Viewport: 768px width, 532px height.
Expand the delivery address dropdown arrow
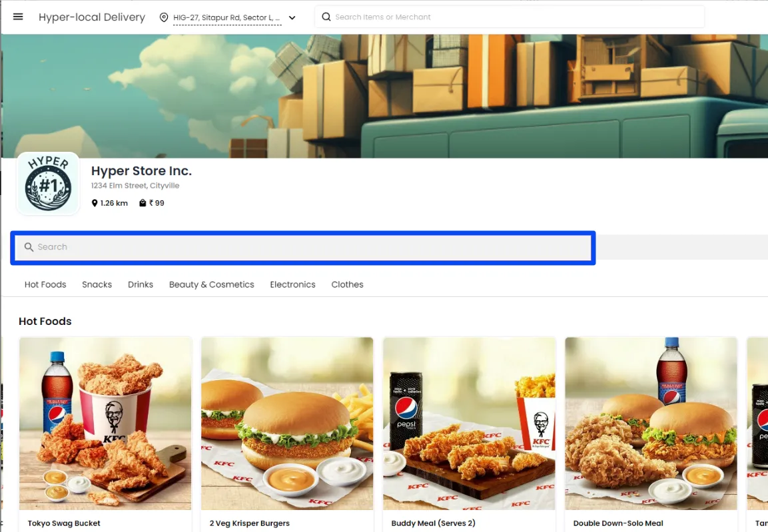[292, 17]
